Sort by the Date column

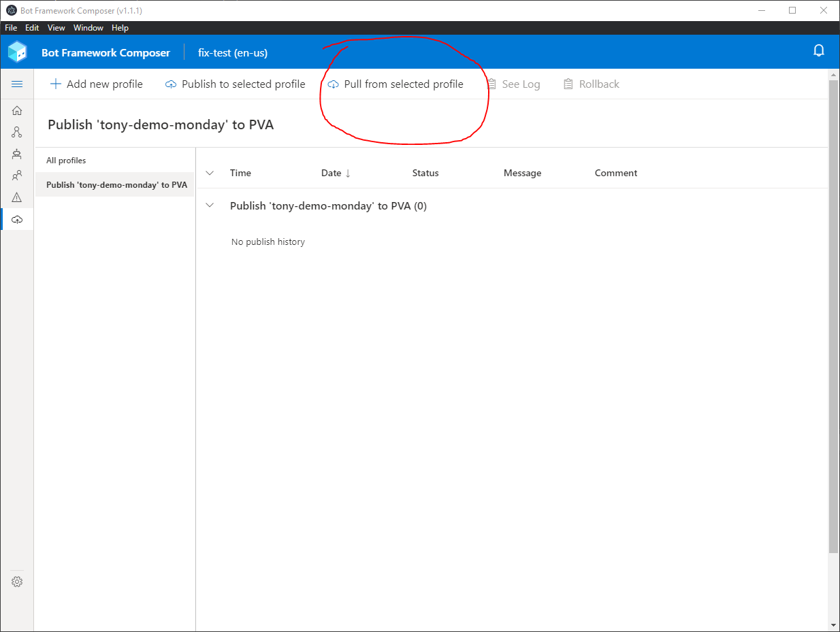coord(336,173)
